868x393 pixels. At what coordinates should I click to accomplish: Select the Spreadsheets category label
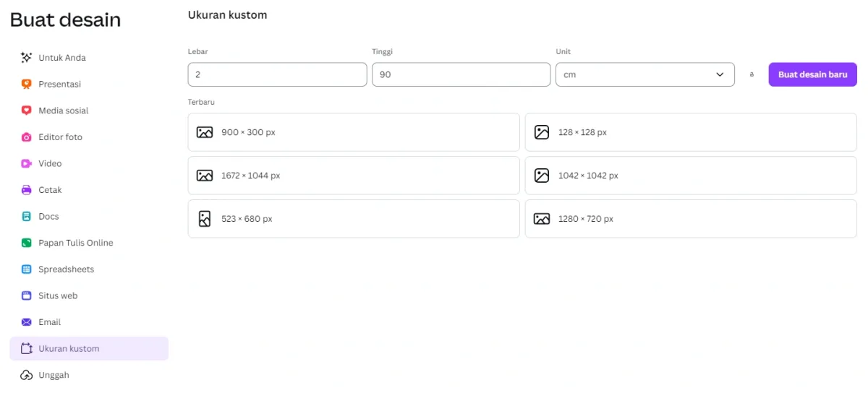click(67, 269)
